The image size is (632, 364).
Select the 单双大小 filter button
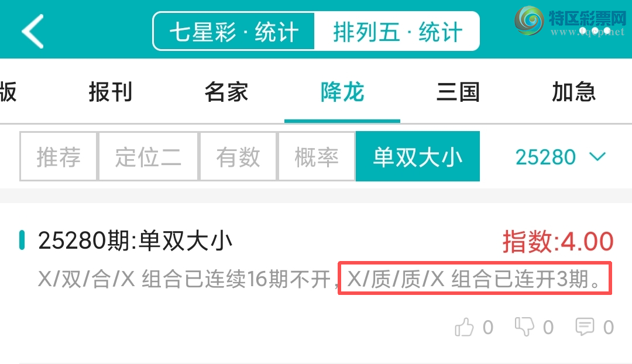[418, 156]
